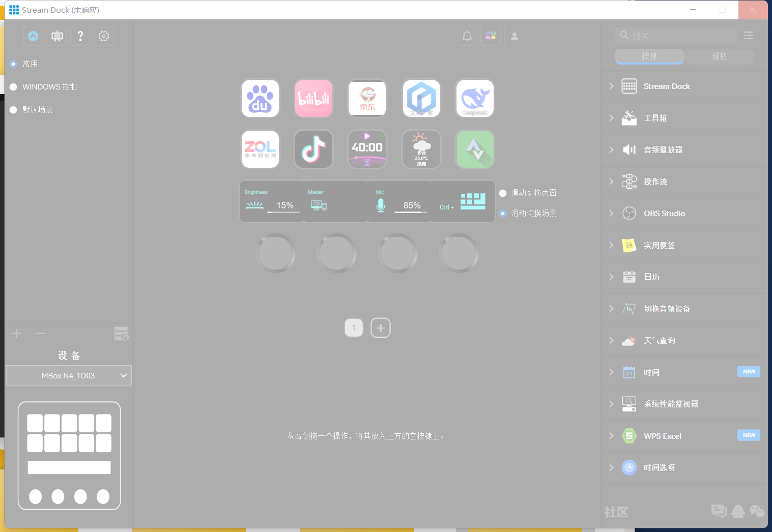Switch to the 按键 tab
772x532 pixels.
pos(649,56)
